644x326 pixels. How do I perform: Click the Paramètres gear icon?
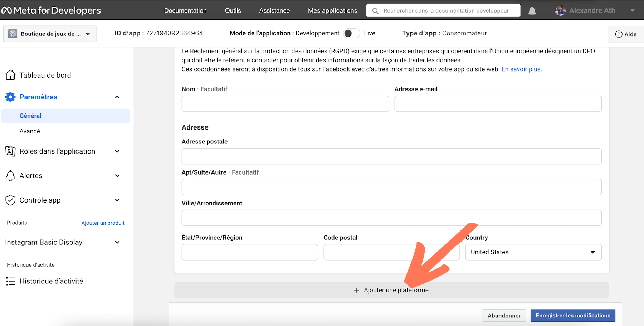pos(10,97)
